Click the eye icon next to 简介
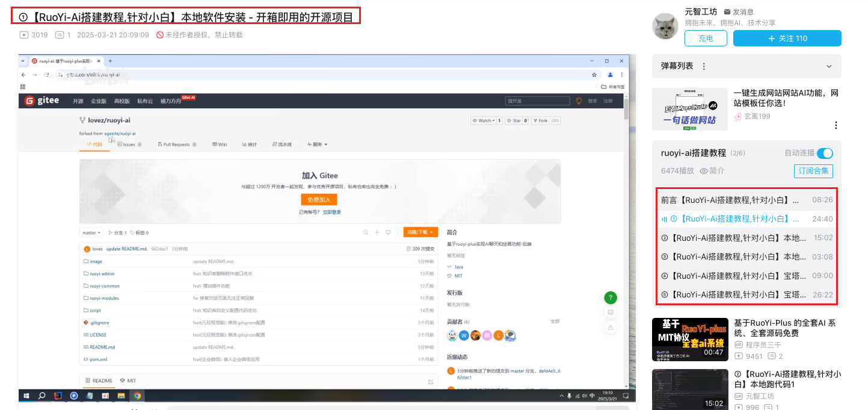This screenshot has width=868, height=410. click(704, 171)
